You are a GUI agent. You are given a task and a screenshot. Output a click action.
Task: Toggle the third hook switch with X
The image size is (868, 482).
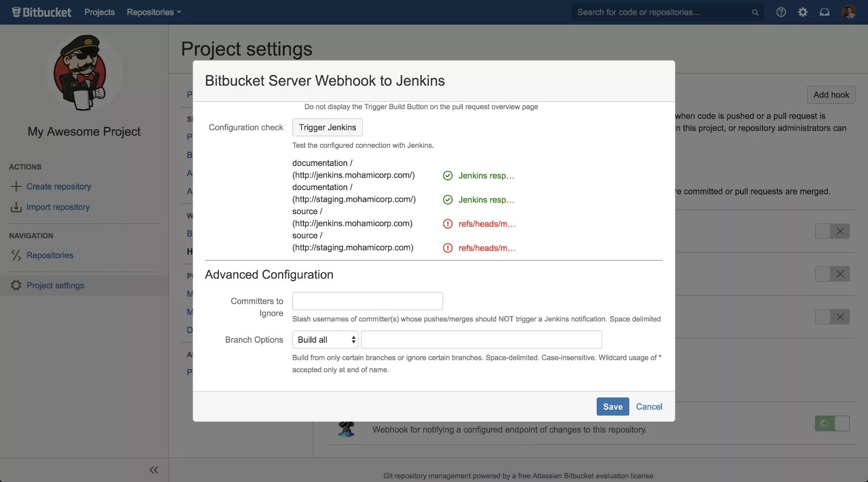832,317
